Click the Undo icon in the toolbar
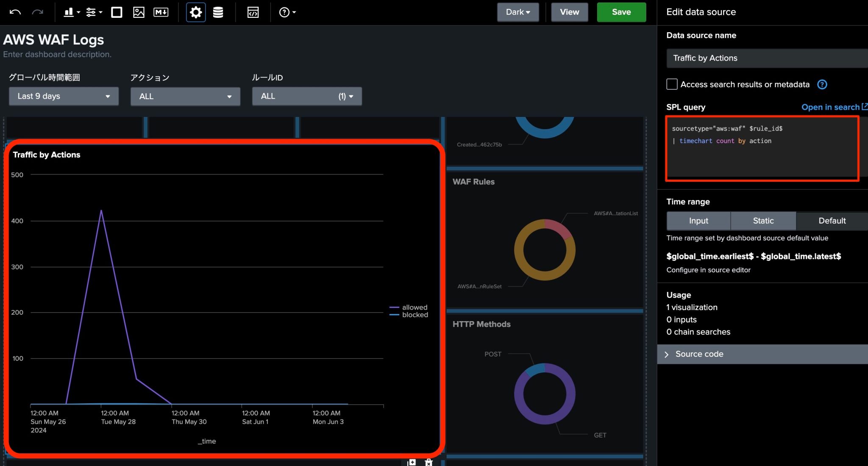 [15, 12]
